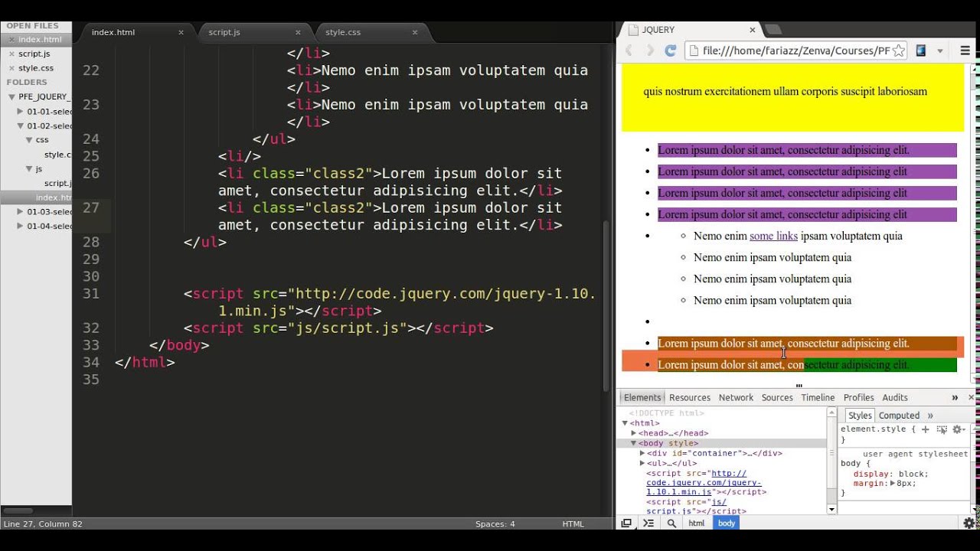
Task: Search with the magnifier icon in DevTools
Action: point(671,523)
